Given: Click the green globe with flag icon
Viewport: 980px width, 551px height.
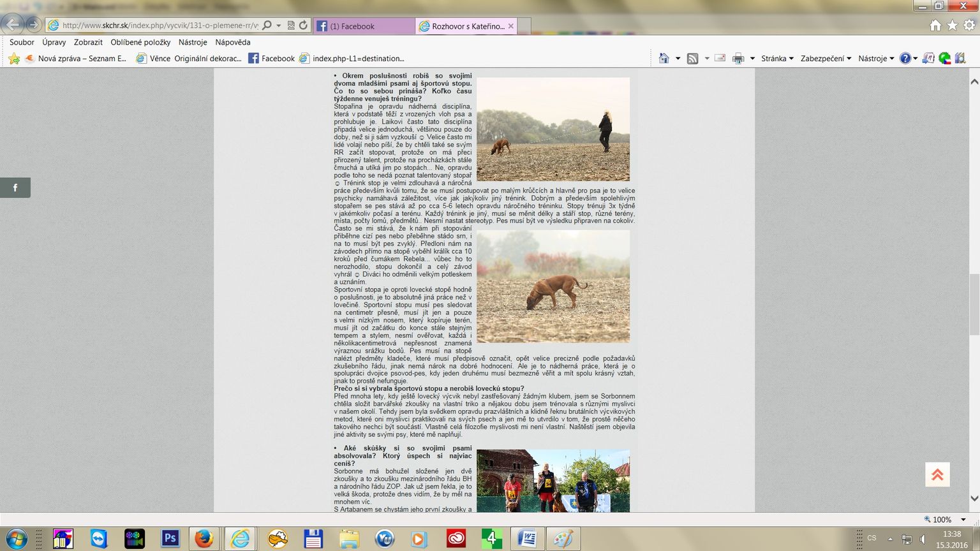Looking at the screenshot, I should coord(945,58).
